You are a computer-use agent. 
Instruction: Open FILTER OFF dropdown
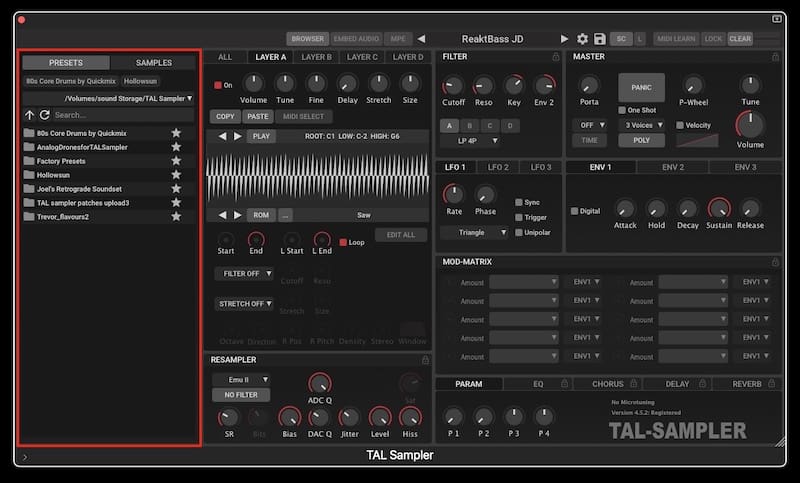[x=244, y=274]
